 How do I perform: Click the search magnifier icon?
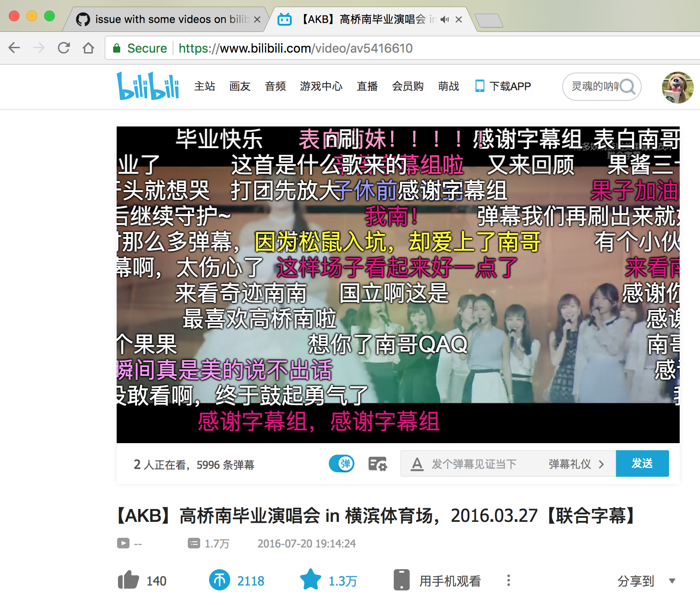(x=628, y=87)
